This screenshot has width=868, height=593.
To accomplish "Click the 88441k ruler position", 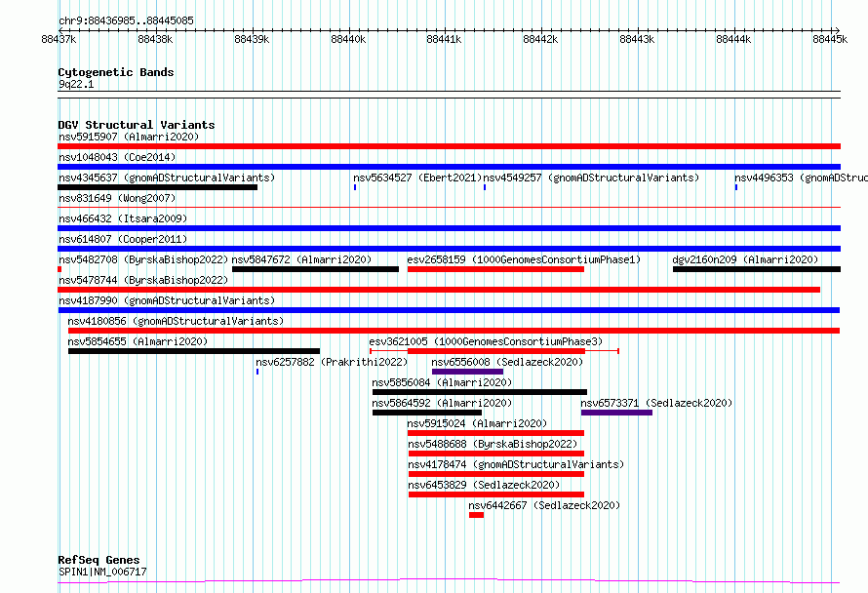I will click(x=444, y=39).
